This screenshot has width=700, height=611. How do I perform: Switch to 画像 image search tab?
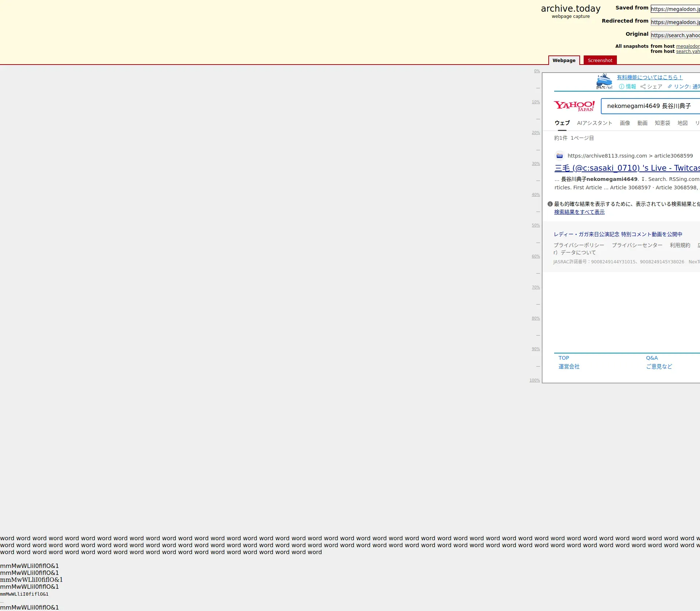[625, 123]
